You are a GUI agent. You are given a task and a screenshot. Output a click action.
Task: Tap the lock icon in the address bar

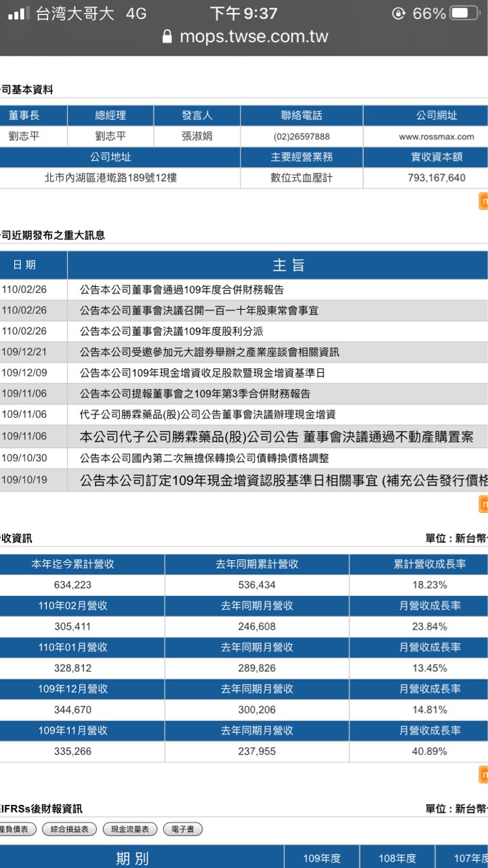point(167,37)
